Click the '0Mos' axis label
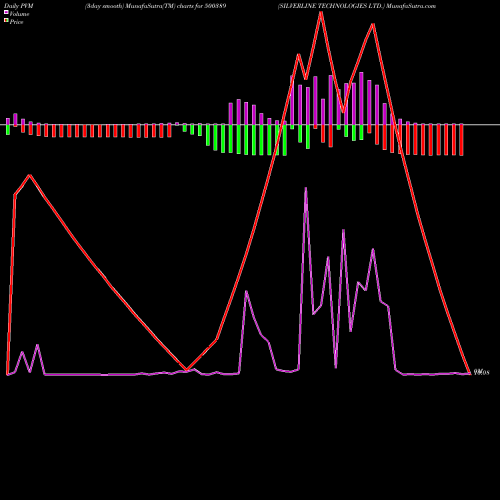This screenshot has height=500, width=500. click(481, 373)
